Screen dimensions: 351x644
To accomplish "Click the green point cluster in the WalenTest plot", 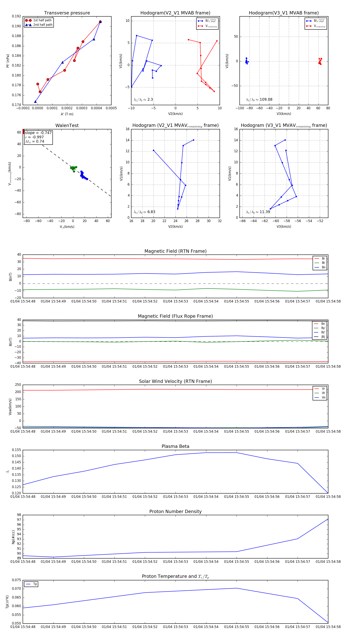I will 73,168.
